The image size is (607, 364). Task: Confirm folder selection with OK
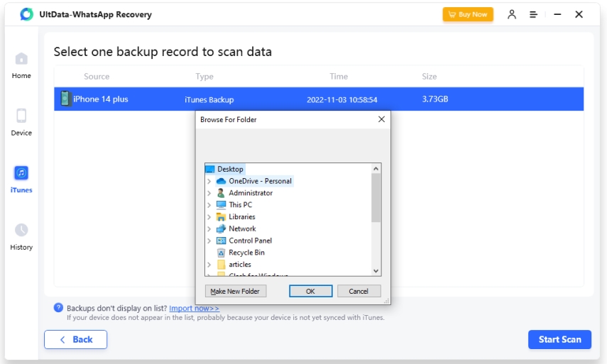pyautogui.click(x=310, y=292)
